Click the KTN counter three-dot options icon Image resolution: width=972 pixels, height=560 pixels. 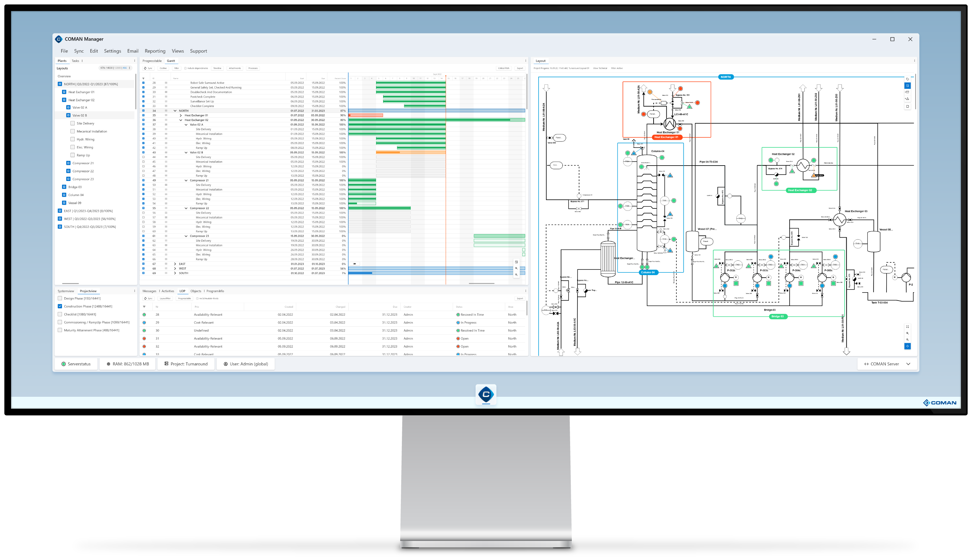coord(129,68)
